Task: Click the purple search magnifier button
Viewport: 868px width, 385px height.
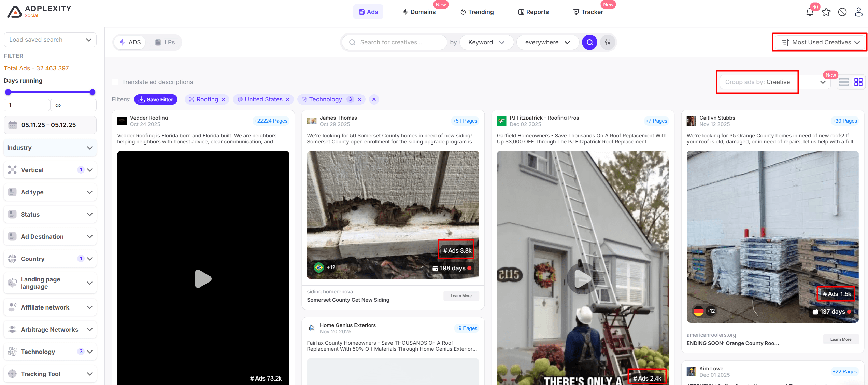Action: click(x=589, y=42)
